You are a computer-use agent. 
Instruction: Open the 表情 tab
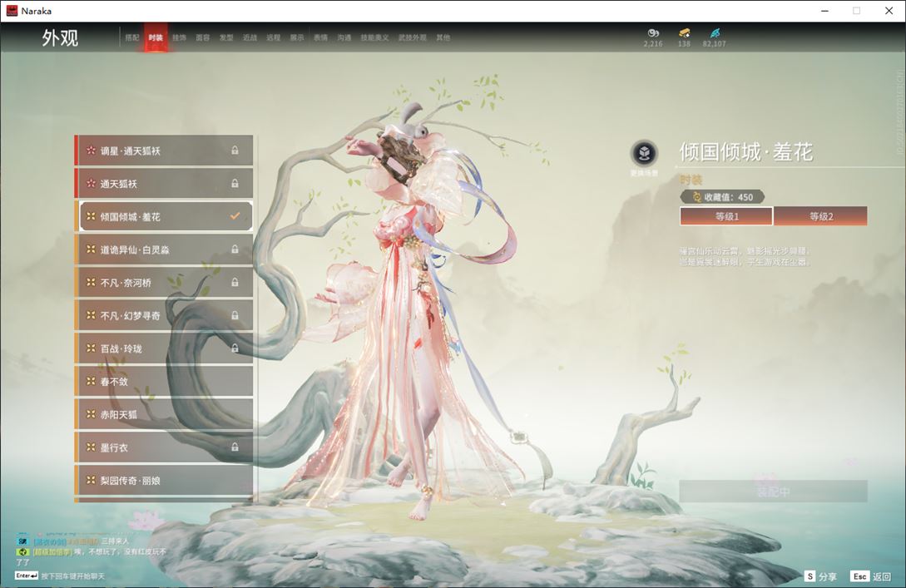click(x=320, y=37)
